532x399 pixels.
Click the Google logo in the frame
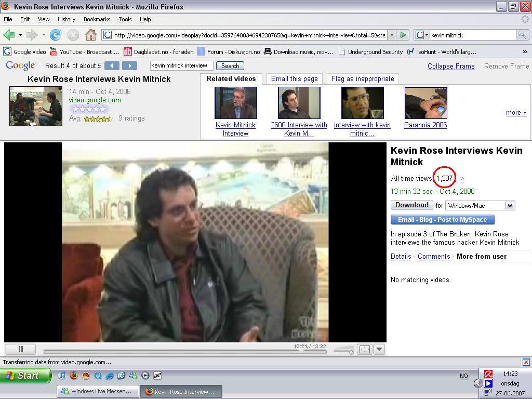(x=20, y=65)
